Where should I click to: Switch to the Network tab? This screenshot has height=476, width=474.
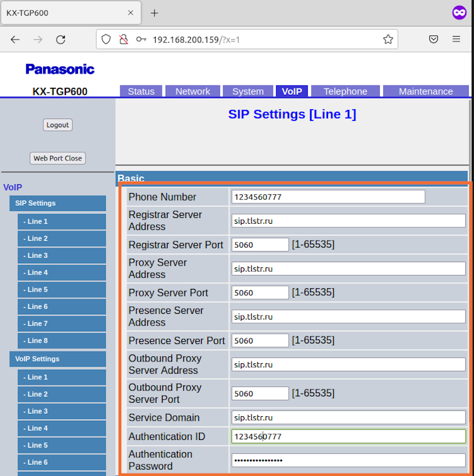point(193,91)
